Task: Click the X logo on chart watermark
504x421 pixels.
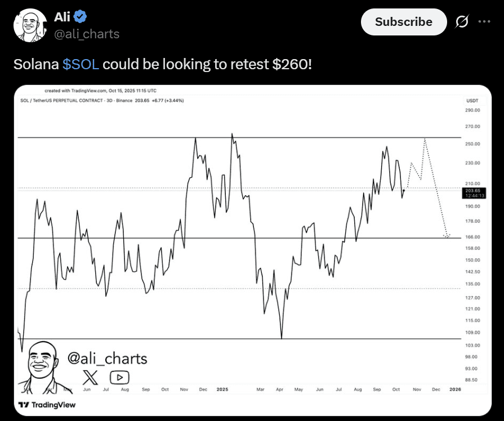Action: pos(90,377)
